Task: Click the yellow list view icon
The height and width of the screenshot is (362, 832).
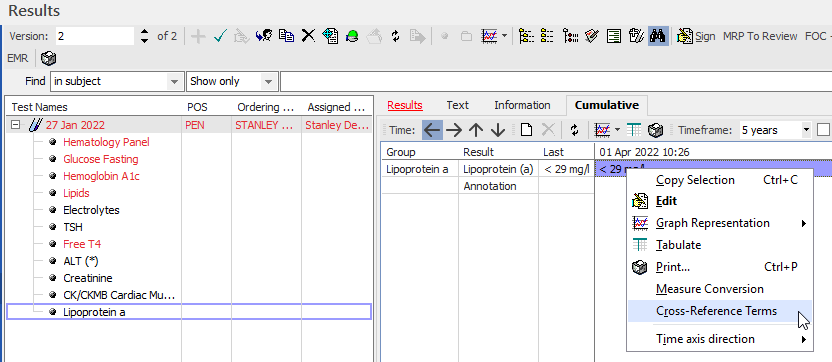Action: click(x=547, y=36)
